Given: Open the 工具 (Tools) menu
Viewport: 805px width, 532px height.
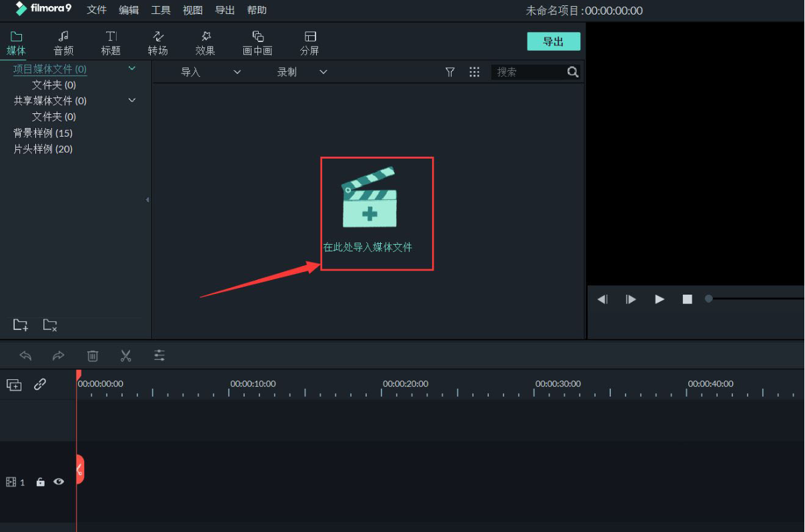Looking at the screenshot, I should click(160, 10).
